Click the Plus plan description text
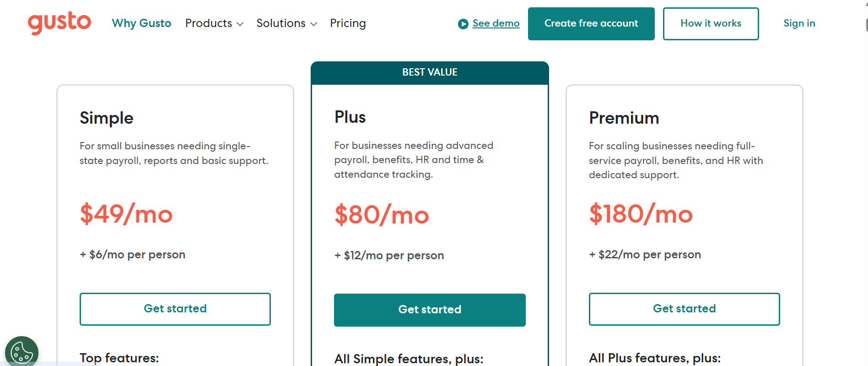The width and height of the screenshot is (868, 366). coord(413,160)
